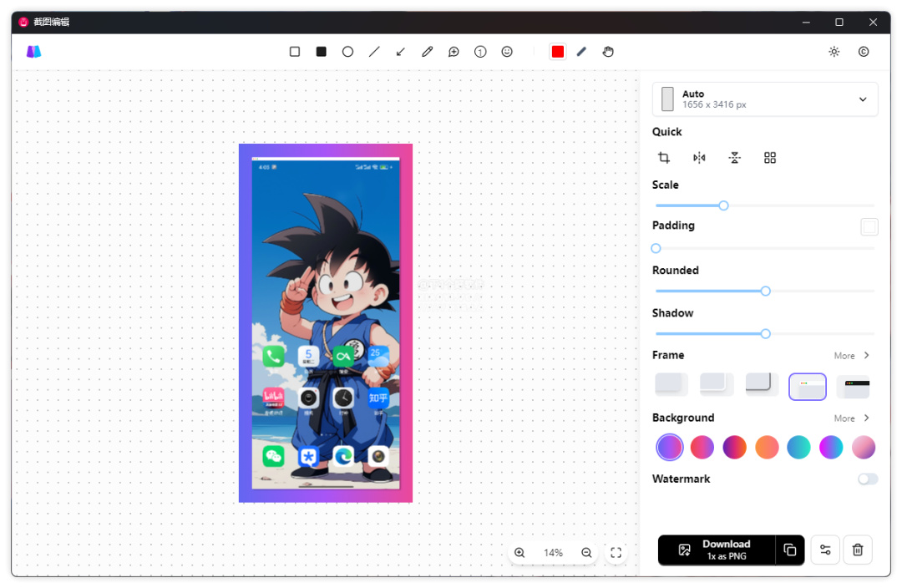The image size is (902, 588).
Task: Choose the second layered frame style
Action: 717,385
